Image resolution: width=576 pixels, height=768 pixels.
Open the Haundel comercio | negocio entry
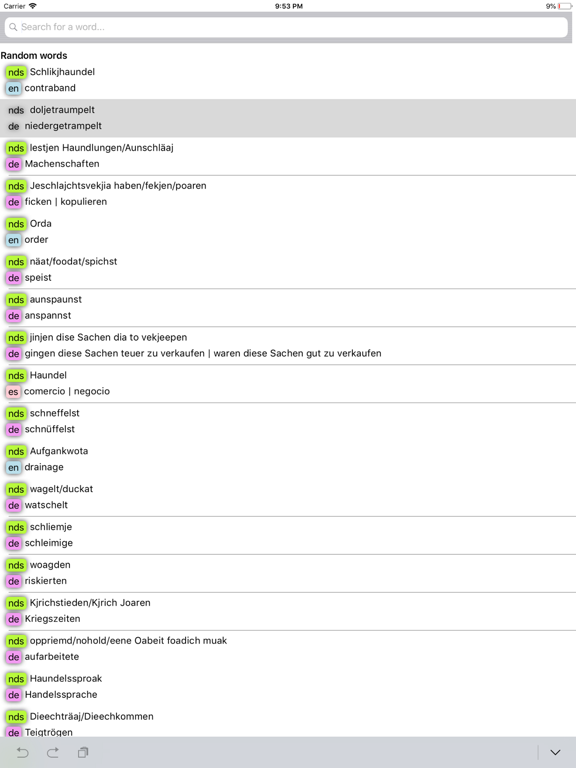pyautogui.click(x=288, y=384)
